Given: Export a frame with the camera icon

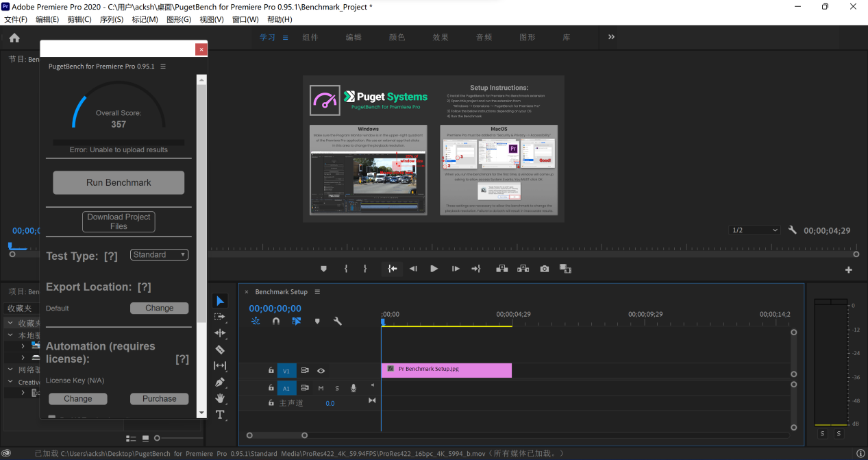Looking at the screenshot, I should pyautogui.click(x=545, y=269).
